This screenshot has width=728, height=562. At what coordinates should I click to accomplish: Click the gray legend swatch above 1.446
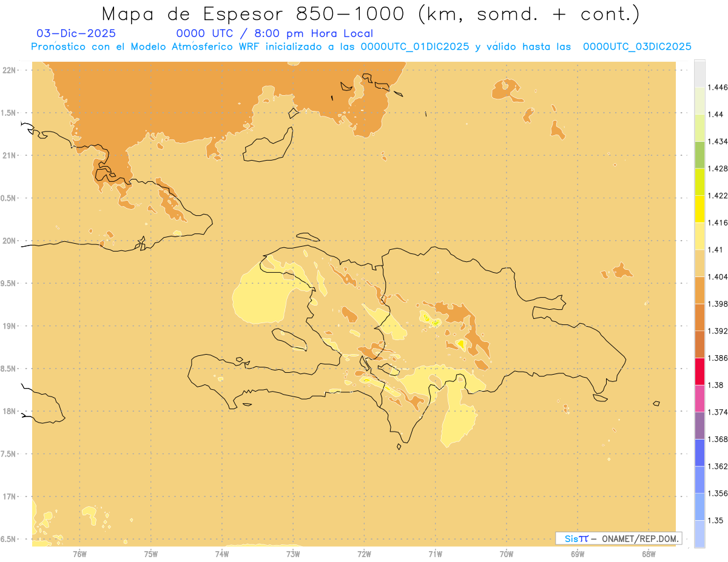coord(699,73)
